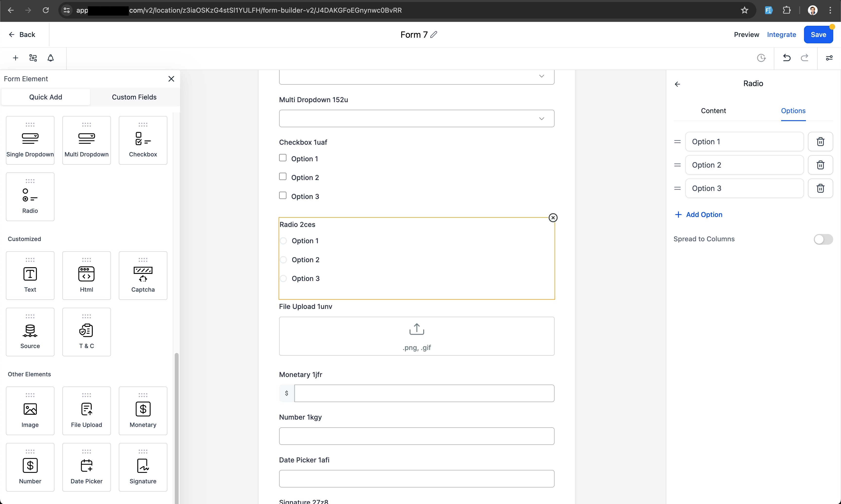Open the form Preview

(746, 35)
